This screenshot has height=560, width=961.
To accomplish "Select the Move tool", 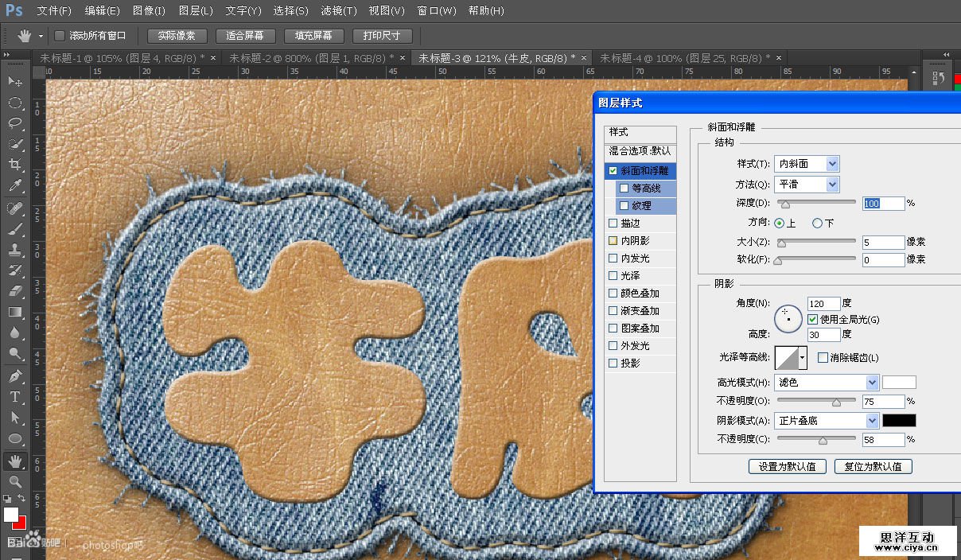I will [x=15, y=82].
